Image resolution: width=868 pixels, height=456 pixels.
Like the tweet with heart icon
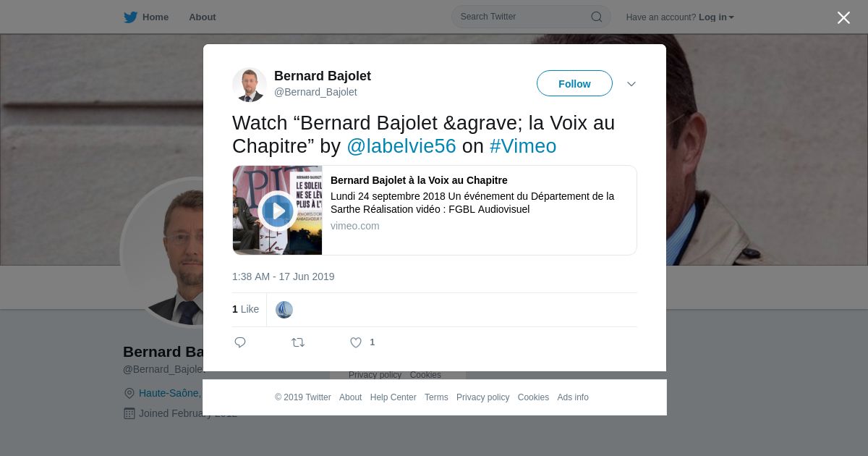356,342
